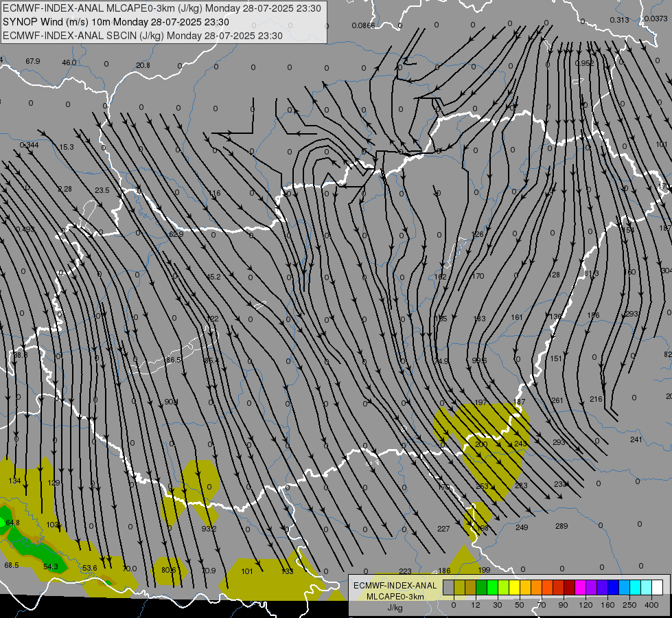The image size is (672, 618).
Task: Pick the magenta legend swatch
Action: (x=581, y=588)
